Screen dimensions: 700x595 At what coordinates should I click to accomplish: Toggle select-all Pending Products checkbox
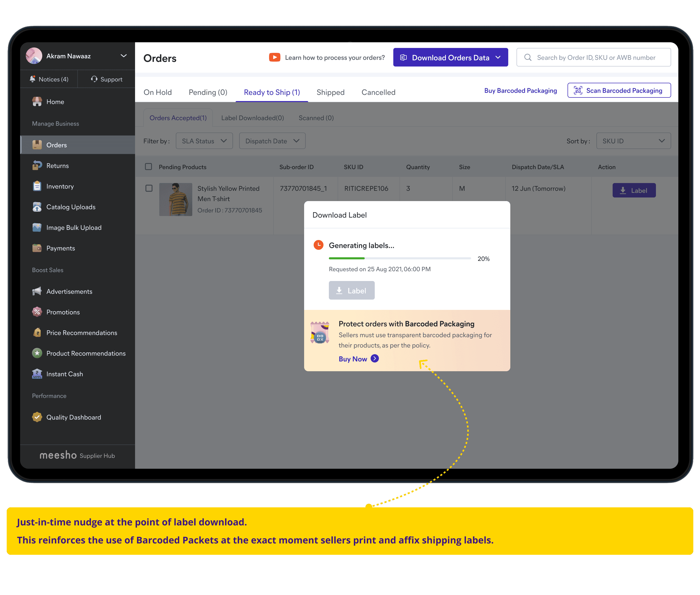click(x=148, y=167)
